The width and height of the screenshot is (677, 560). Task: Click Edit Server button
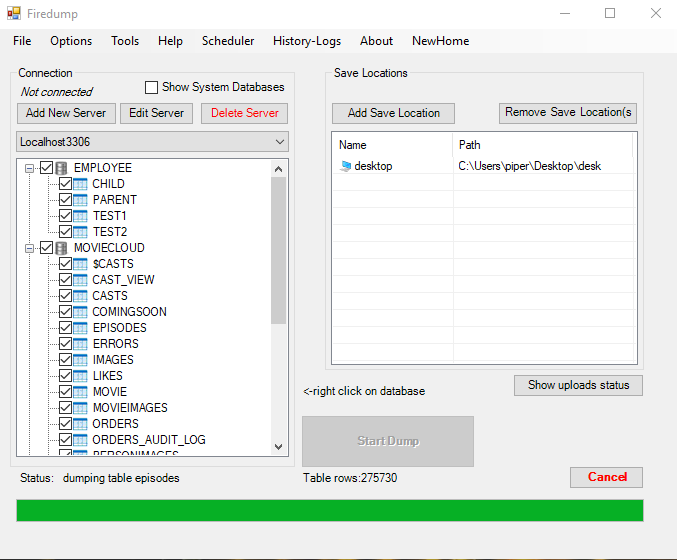coord(156,113)
